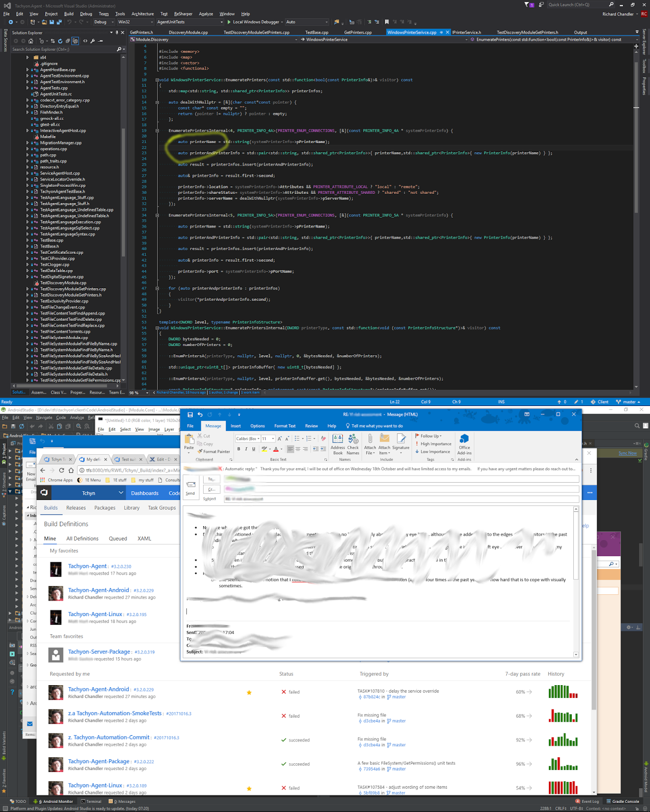Click the Check Names icon
This screenshot has width=650, height=812.
(353, 439)
